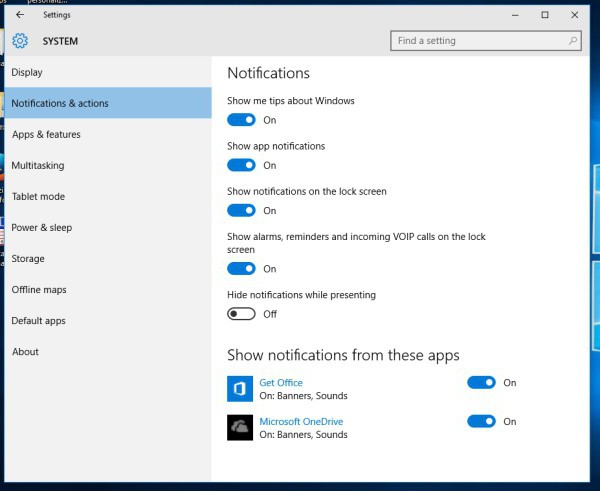Maximize the Settings window

(x=545, y=15)
